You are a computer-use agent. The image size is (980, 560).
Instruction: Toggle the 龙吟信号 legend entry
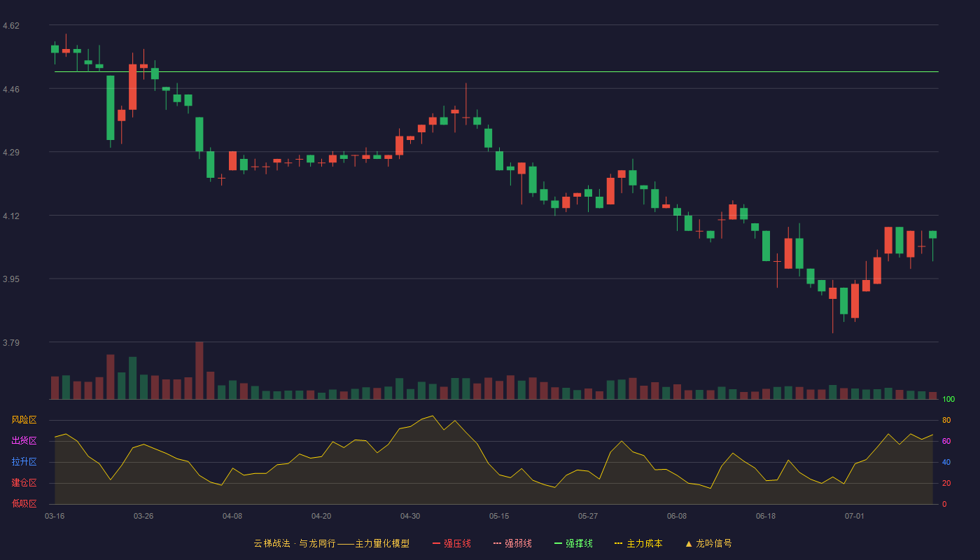tap(708, 543)
